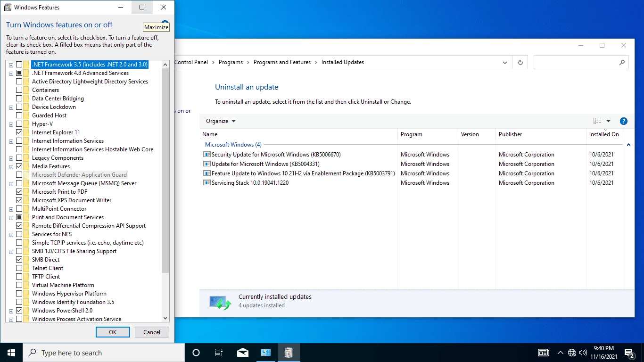Image resolution: width=644 pixels, height=362 pixels.
Task: Check Virtual Machine Platform
Action: tap(19, 285)
